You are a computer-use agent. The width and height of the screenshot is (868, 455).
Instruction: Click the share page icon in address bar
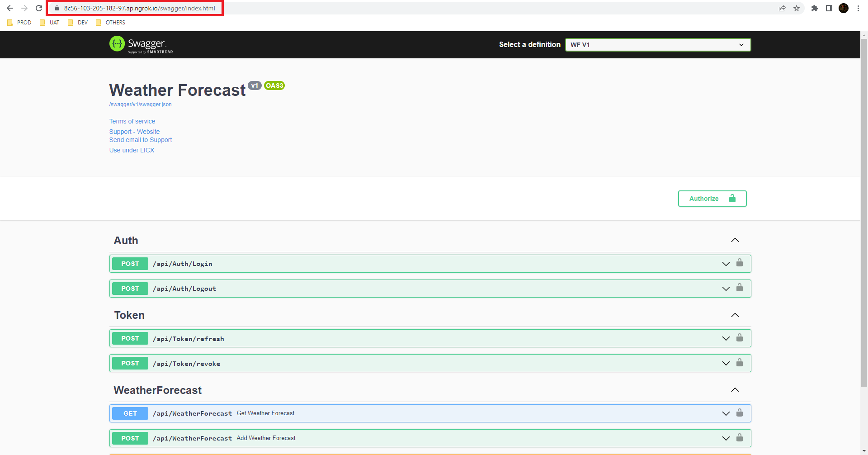coord(782,8)
